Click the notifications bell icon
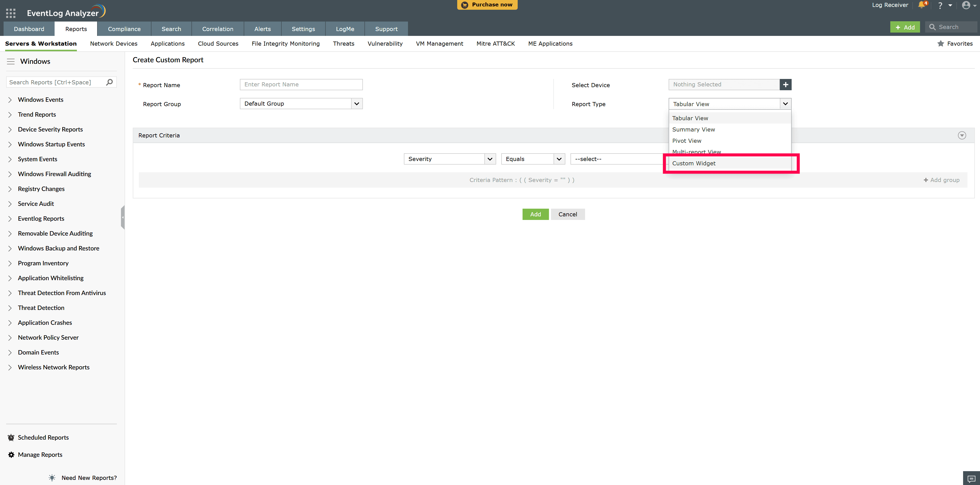 921,5
